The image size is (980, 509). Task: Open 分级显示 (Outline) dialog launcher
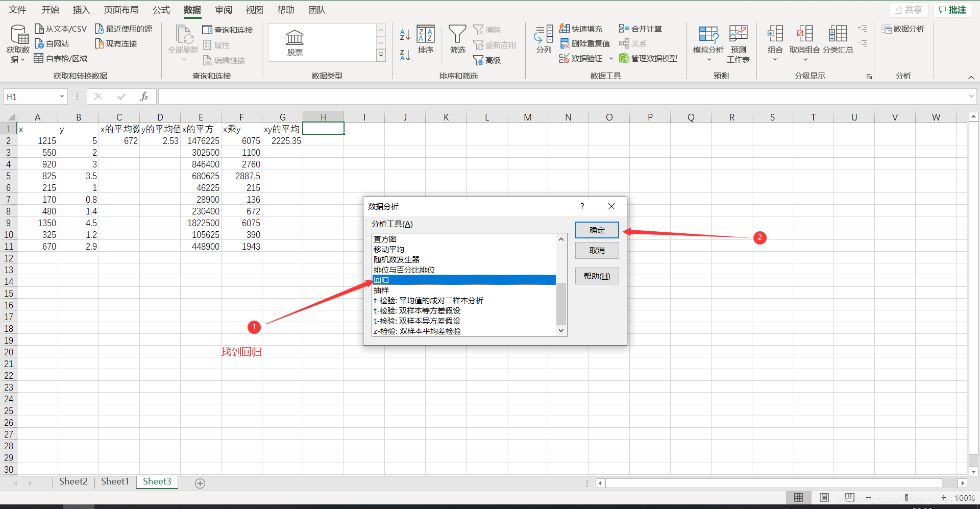(869, 77)
